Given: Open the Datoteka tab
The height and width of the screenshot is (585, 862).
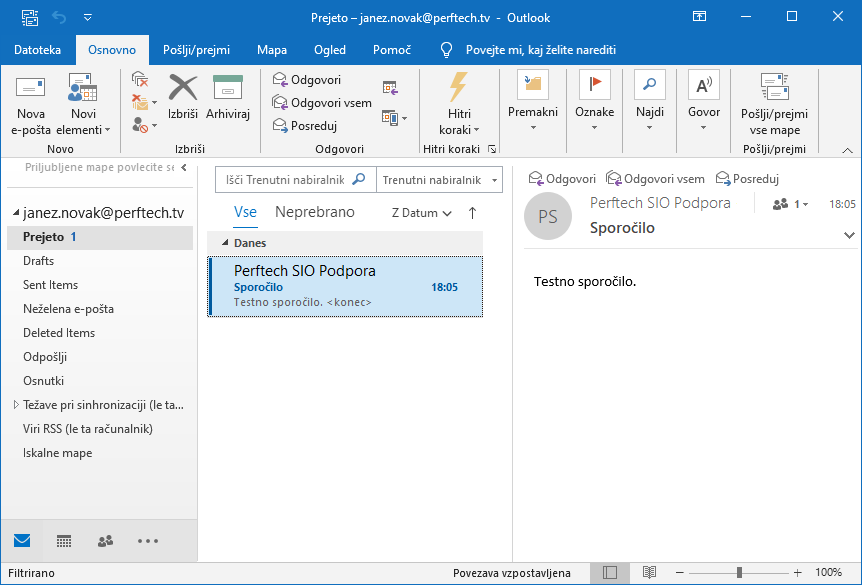Looking at the screenshot, I should pos(37,50).
